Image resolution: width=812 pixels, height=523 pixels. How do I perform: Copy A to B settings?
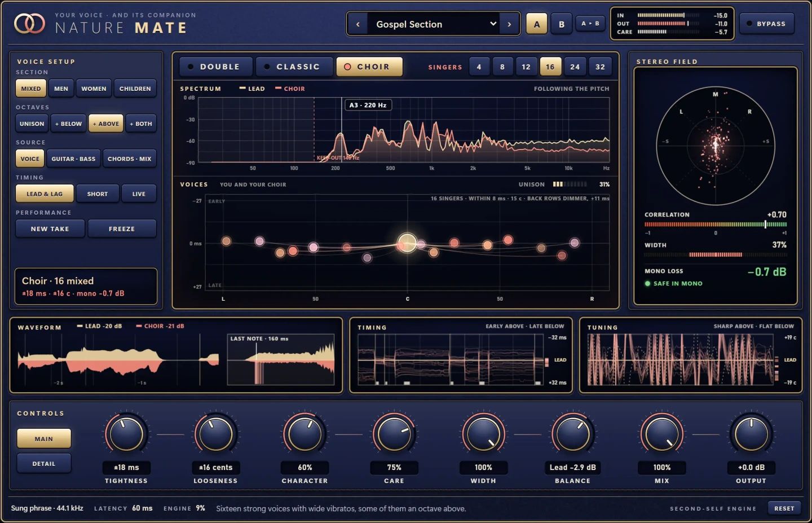590,23
